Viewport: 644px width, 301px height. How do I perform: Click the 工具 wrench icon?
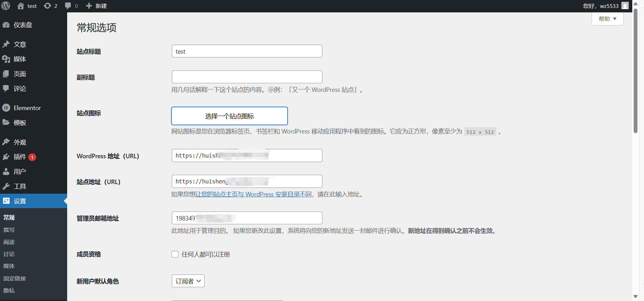coord(6,186)
